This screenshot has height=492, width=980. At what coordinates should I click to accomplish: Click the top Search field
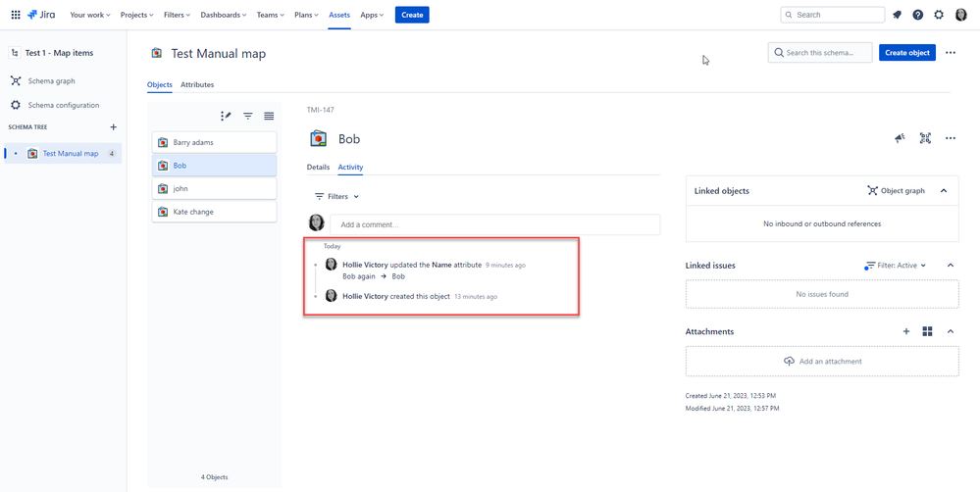coord(833,15)
